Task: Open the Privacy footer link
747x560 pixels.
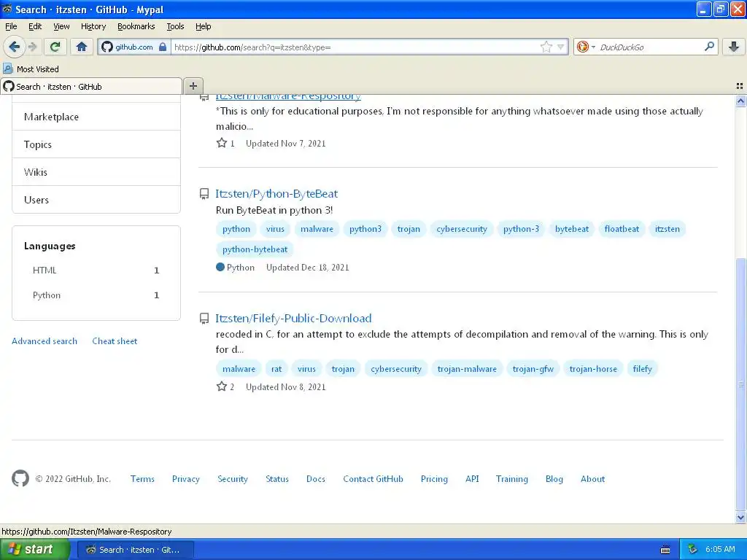Action: coord(186,479)
